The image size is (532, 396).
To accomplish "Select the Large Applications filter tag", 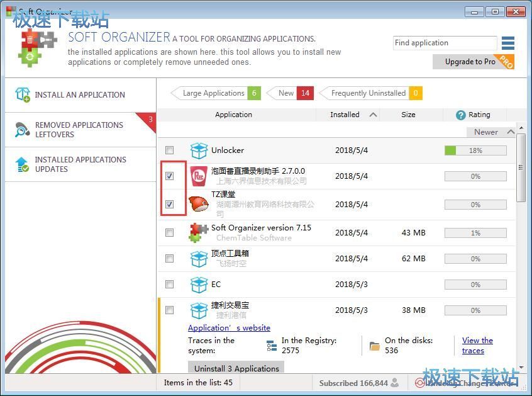I will (x=215, y=93).
